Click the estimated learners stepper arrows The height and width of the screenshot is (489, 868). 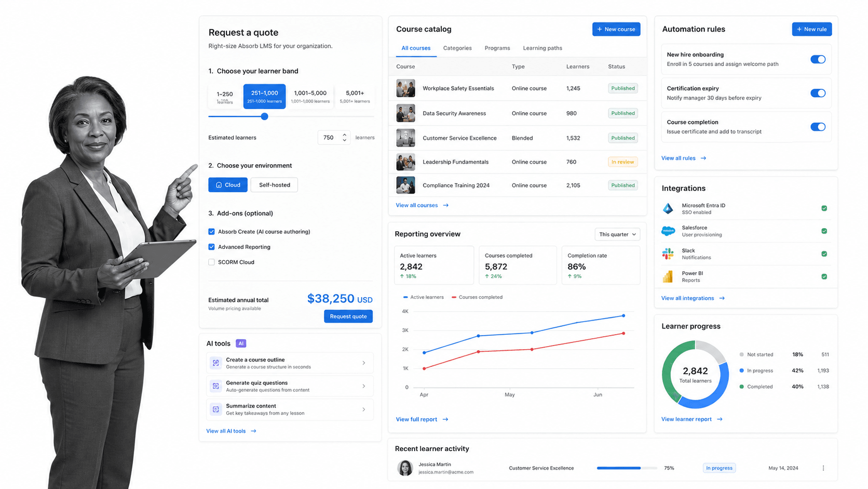pyautogui.click(x=344, y=138)
